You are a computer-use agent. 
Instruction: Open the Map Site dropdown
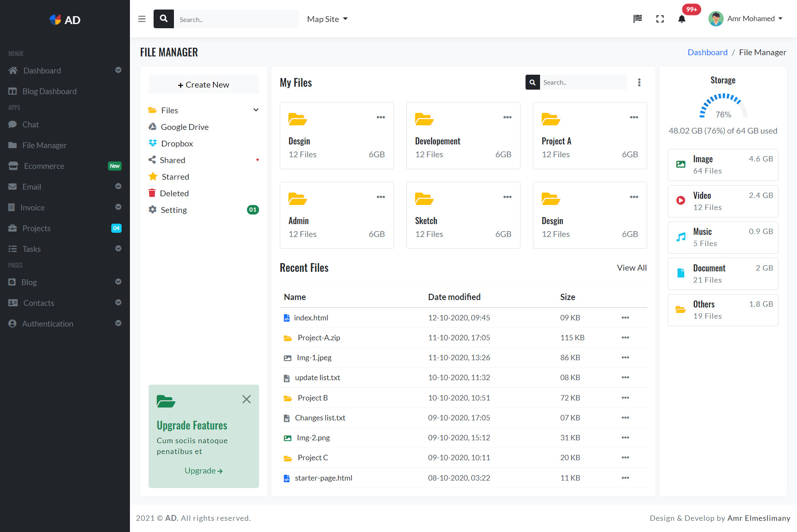[x=327, y=19]
